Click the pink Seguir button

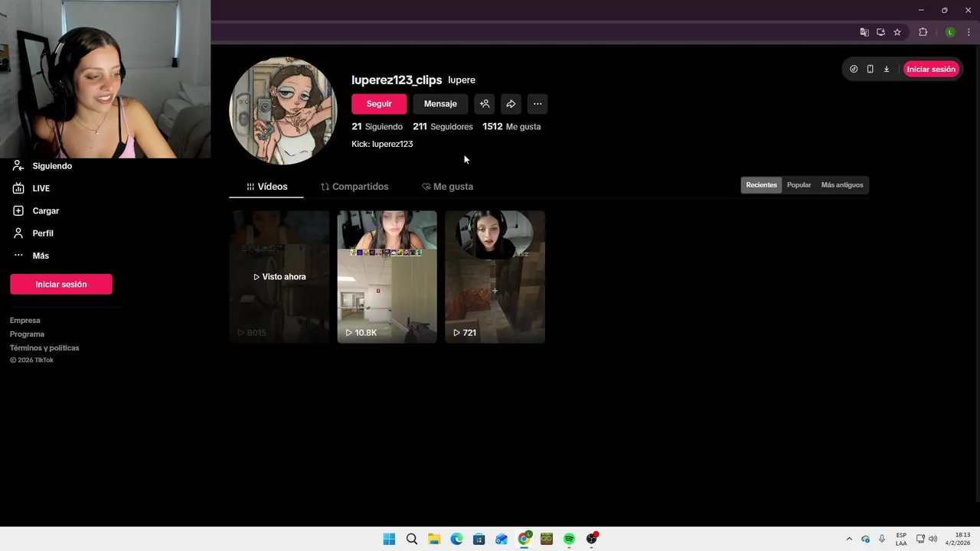pyautogui.click(x=379, y=104)
